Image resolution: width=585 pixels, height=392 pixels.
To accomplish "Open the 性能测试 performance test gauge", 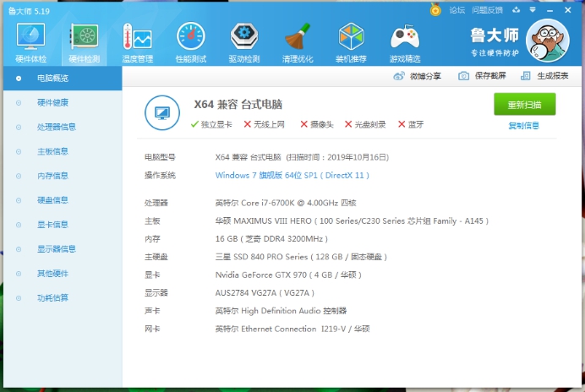I will [190, 42].
